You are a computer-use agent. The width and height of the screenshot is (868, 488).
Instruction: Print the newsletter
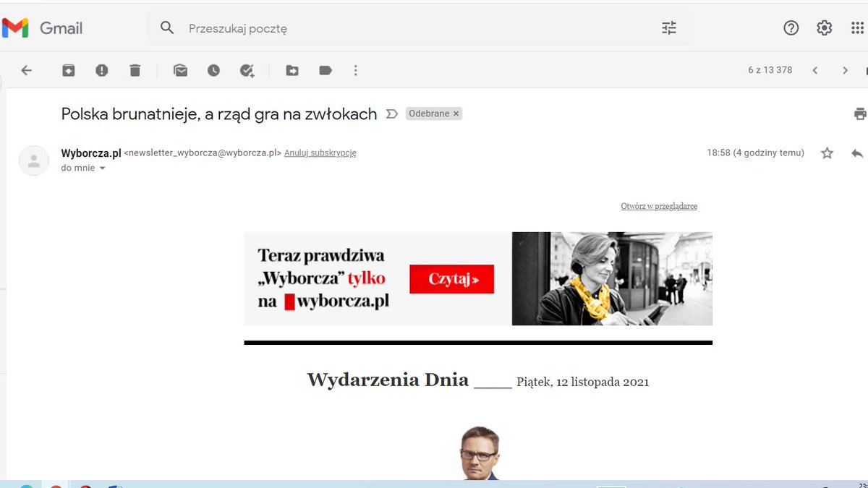859,114
